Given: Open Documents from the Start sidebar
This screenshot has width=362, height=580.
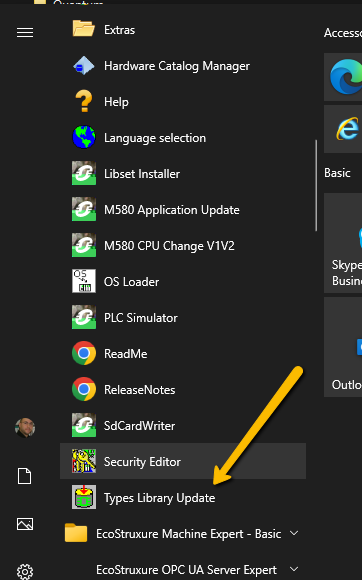Looking at the screenshot, I should (x=25, y=476).
